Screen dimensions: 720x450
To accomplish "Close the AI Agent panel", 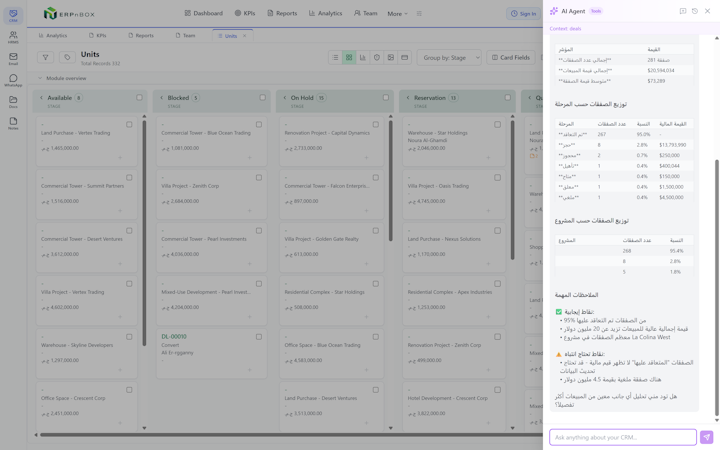I will coord(707,11).
